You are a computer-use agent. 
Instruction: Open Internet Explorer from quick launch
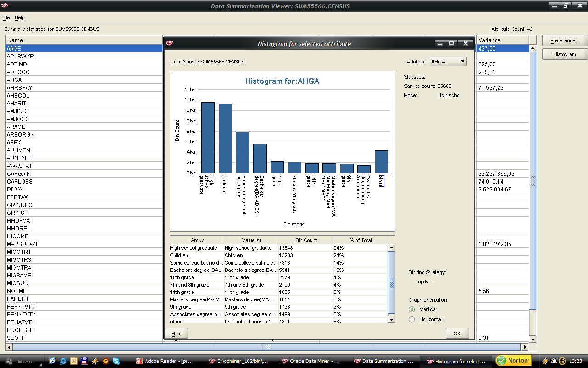pyautogui.click(x=63, y=361)
